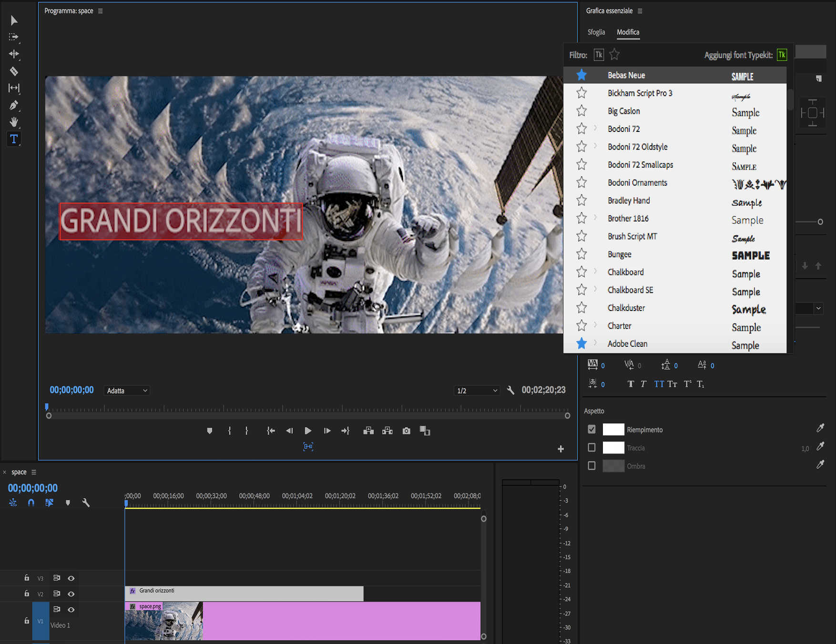Open program monitor wrench settings
Screen dimensions: 836x644
(510, 391)
